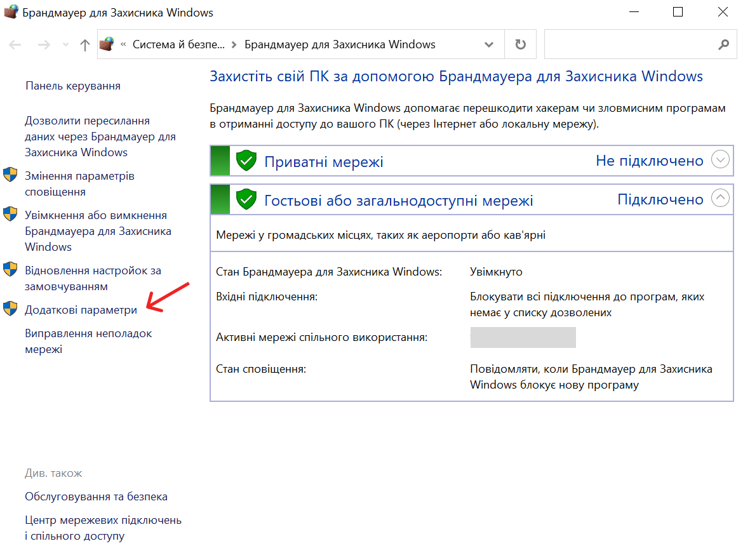743x560 pixels.
Task: Click green shield icon beside Приватні мережі
Action: (x=246, y=161)
